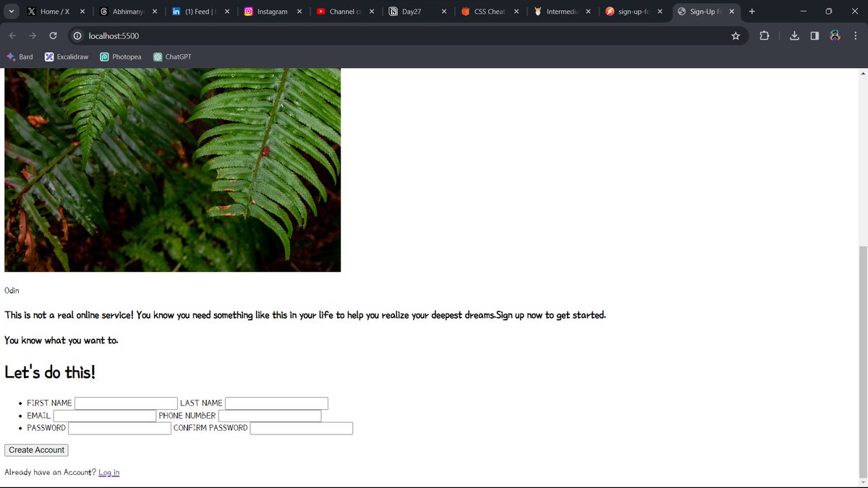
Task: Open the Photopea bookmark
Action: pos(121,56)
